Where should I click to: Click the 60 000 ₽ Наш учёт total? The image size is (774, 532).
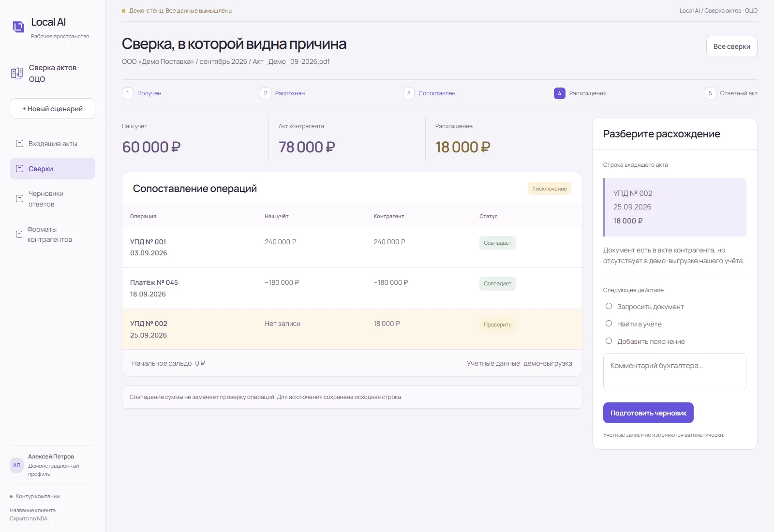[151, 147]
